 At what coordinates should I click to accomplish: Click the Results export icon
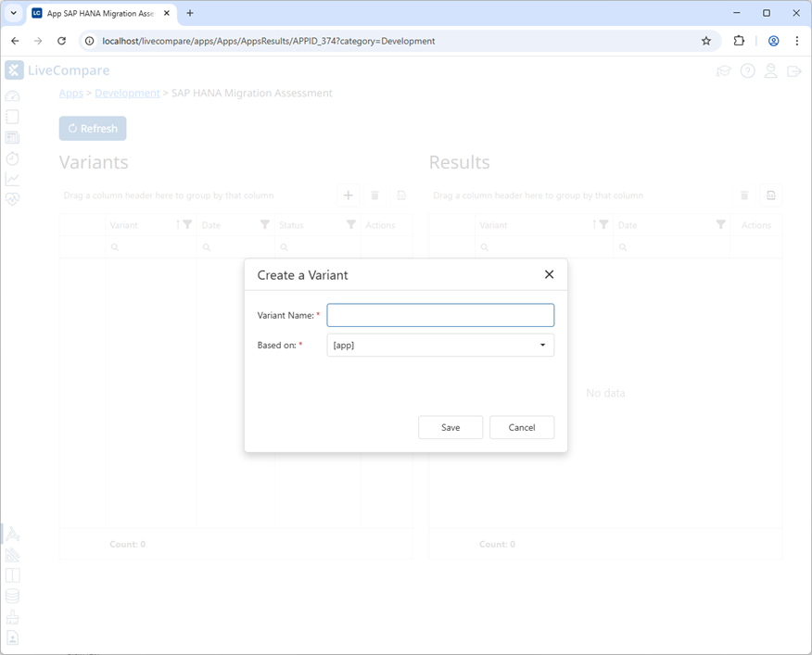point(771,195)
